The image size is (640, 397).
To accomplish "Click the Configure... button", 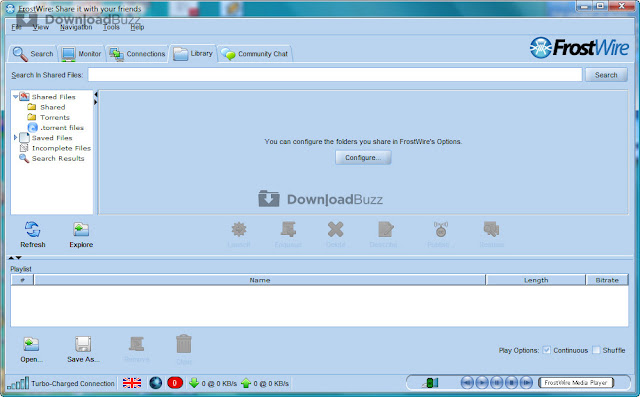I will tap(363, 157).
